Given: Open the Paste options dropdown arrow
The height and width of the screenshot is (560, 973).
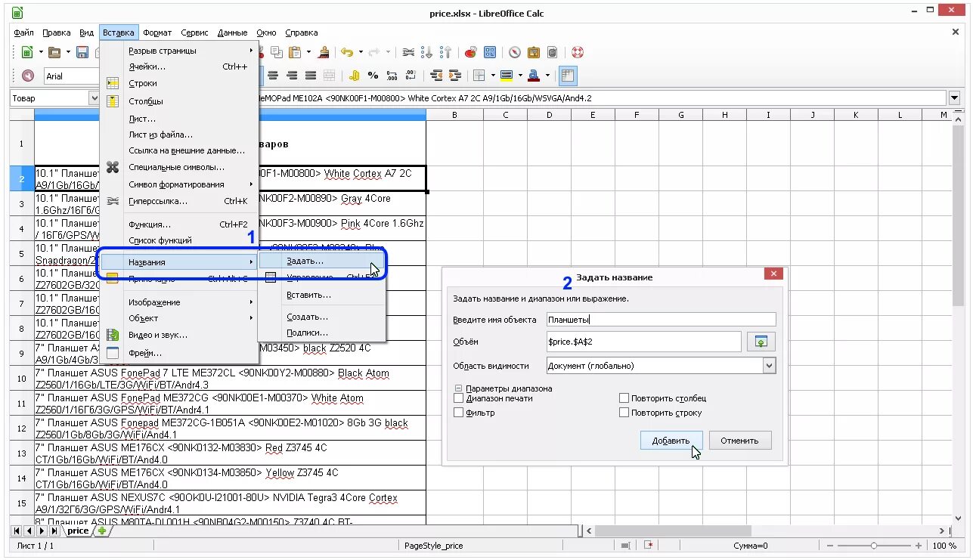Looking at the screenshot, I should click(308, 52).
